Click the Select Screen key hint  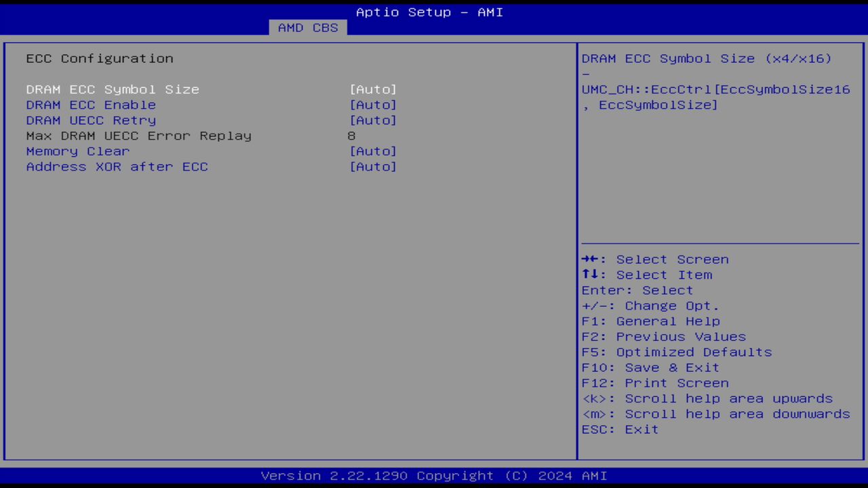[655, 260]
